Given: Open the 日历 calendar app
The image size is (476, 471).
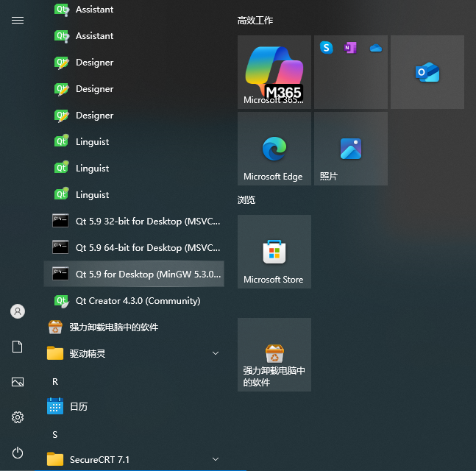Looking at the screenshot, I should [x=134, y=406].
